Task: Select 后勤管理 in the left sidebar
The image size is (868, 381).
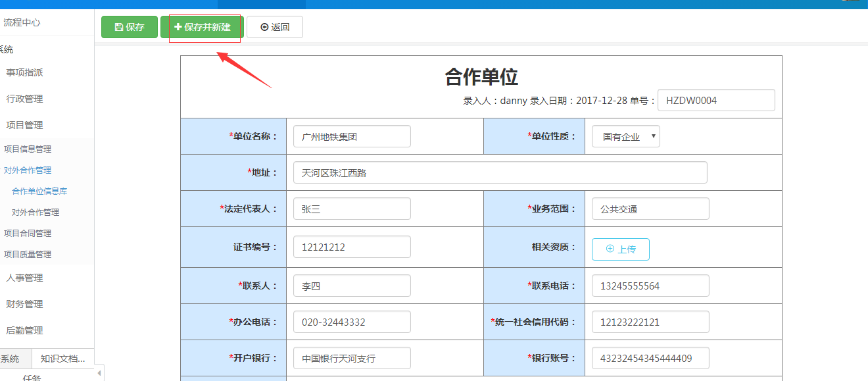Action: pos(24,330)
